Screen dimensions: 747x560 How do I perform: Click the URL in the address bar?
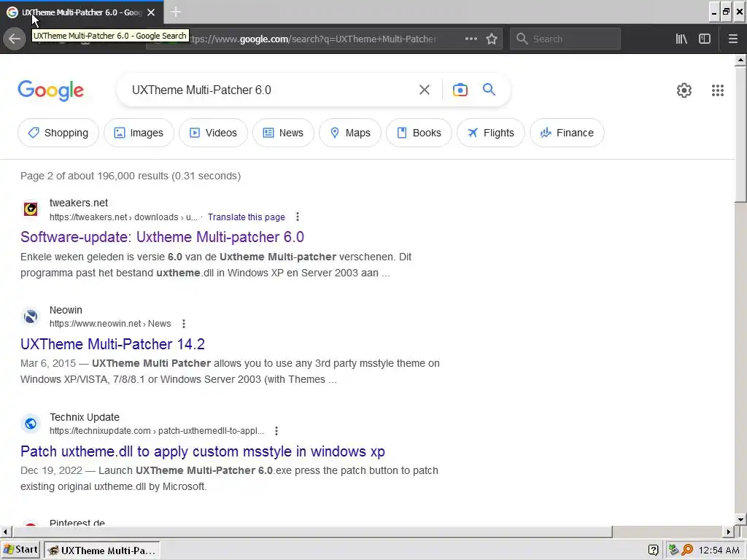pos(312,39)
